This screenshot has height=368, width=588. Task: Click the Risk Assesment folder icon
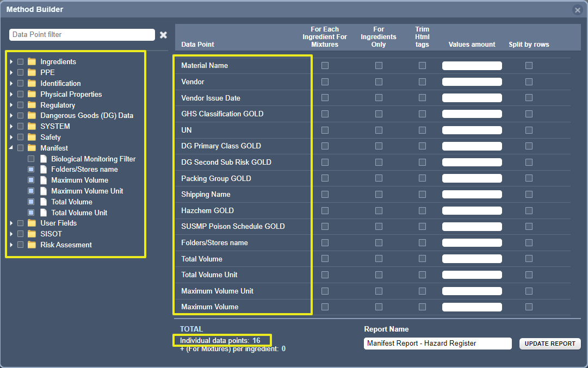point(33,245)
